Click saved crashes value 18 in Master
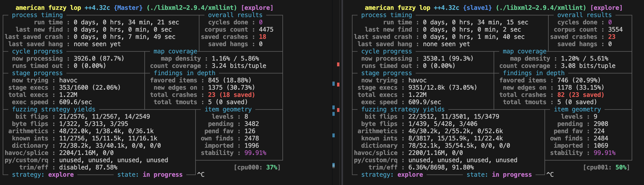Viewport: 644px width, 185px height. click(262, 37)
